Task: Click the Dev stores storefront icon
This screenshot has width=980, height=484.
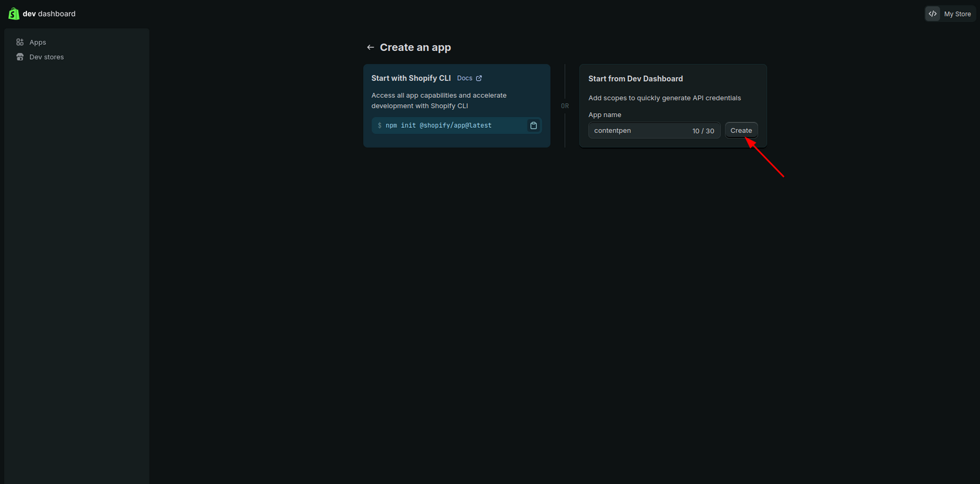Action: [20, 57]
